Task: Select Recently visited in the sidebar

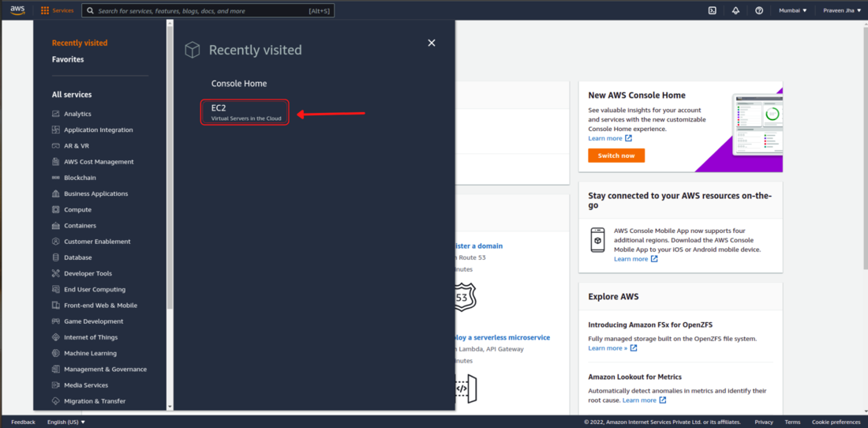Action: 80,43
